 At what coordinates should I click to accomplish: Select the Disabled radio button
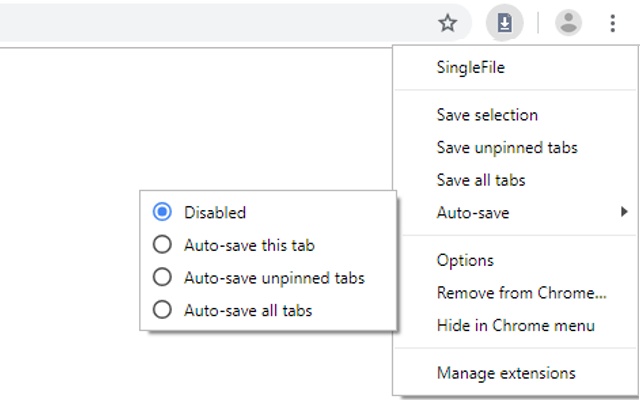pyautogui.click(x=162, y=212)
